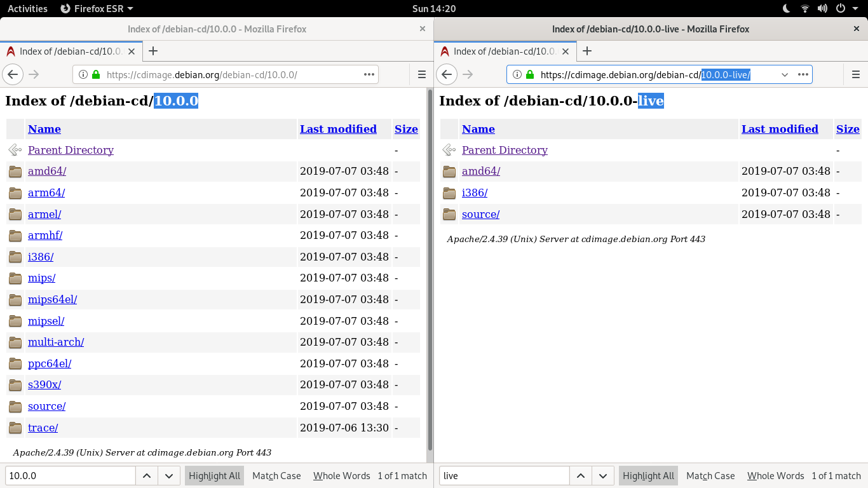Find previous match for 10.0.0
The image size is (868, 488).
click(x=146, y=476)
